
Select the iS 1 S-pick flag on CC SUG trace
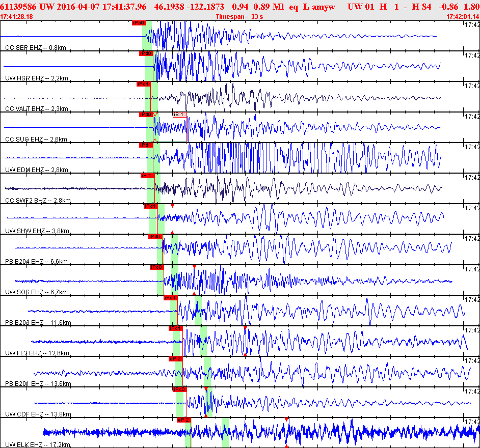click(179, 115)
